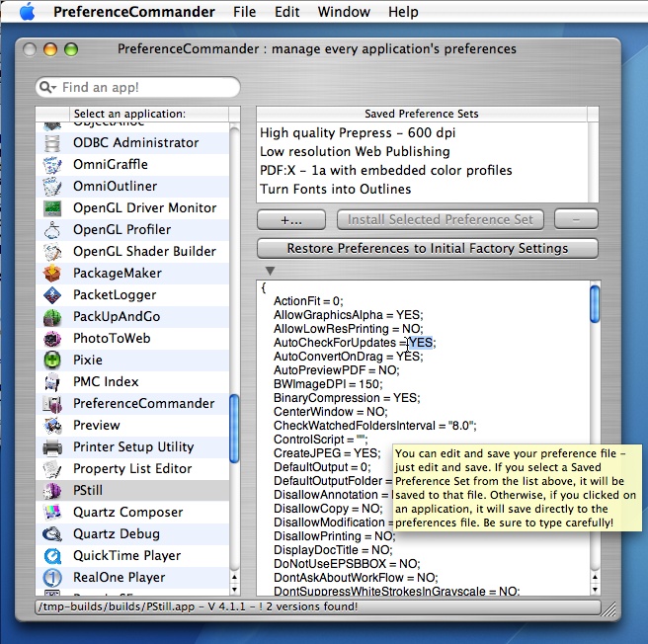648x644 pixels.
Task: Click Restore Preferences to Initial Factory Settings
Action: point(428,249)
